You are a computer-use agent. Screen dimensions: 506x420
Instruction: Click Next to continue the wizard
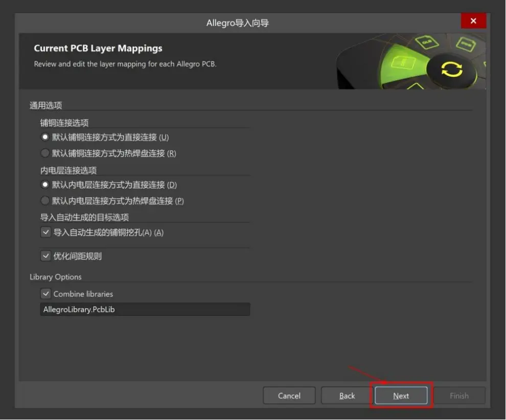pos(401,396)
